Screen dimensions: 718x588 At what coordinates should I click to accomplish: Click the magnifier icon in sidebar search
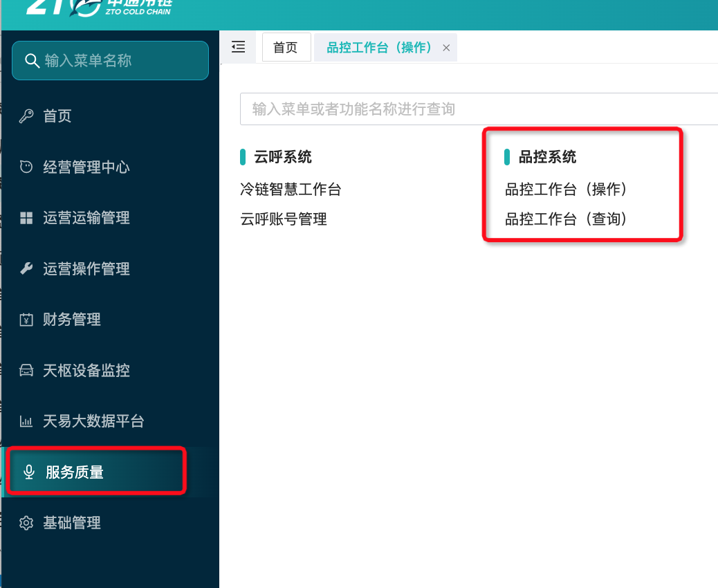[x=32, y=60]
